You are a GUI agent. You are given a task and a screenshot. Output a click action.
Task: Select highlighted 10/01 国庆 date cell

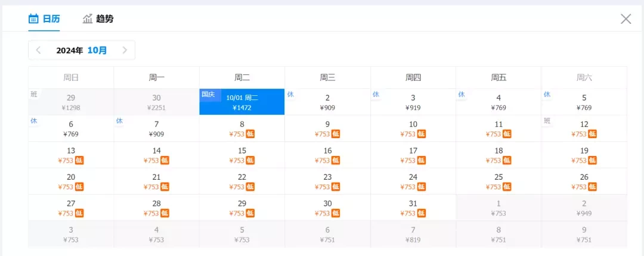click(x=242, y=102)
